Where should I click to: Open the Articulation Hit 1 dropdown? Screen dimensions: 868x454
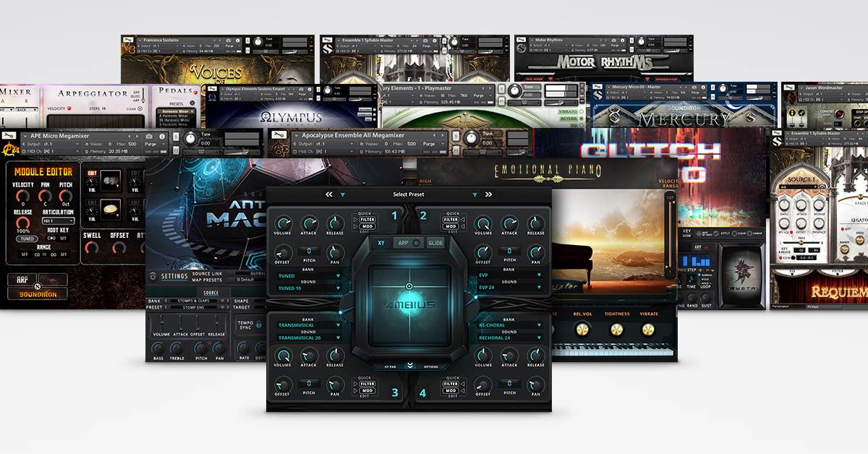tap(58, 221)
